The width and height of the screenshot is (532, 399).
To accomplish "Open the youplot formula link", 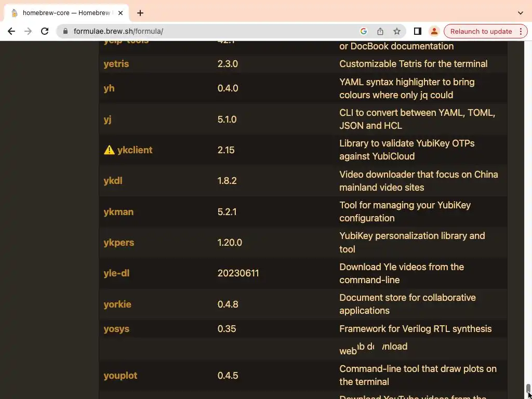I will pyautogui.click(x=121, y=376).
